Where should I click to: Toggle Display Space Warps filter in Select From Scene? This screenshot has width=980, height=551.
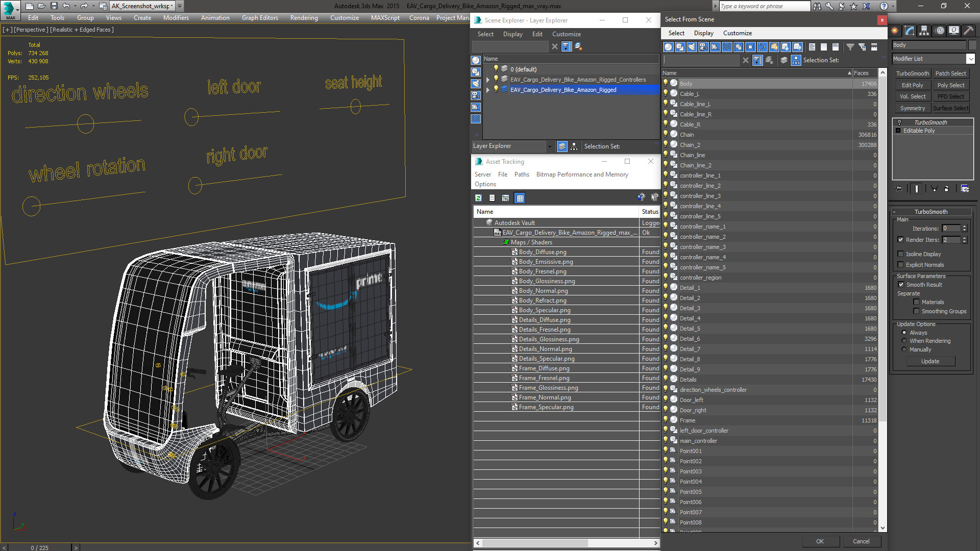pos(727,47)
